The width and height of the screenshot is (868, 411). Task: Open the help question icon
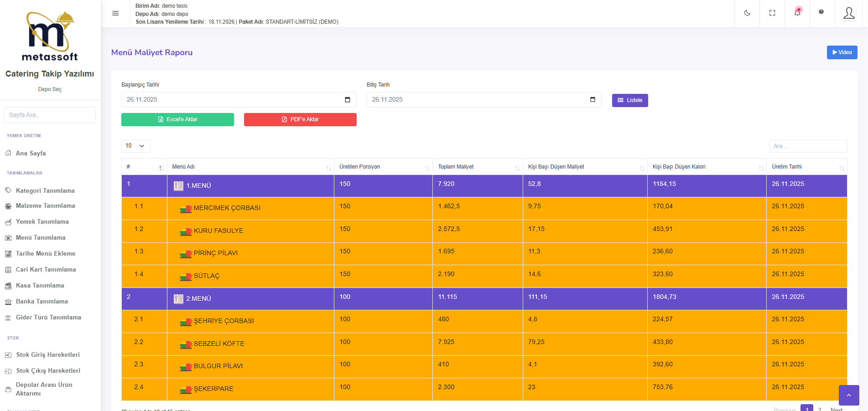click(821, 12)
